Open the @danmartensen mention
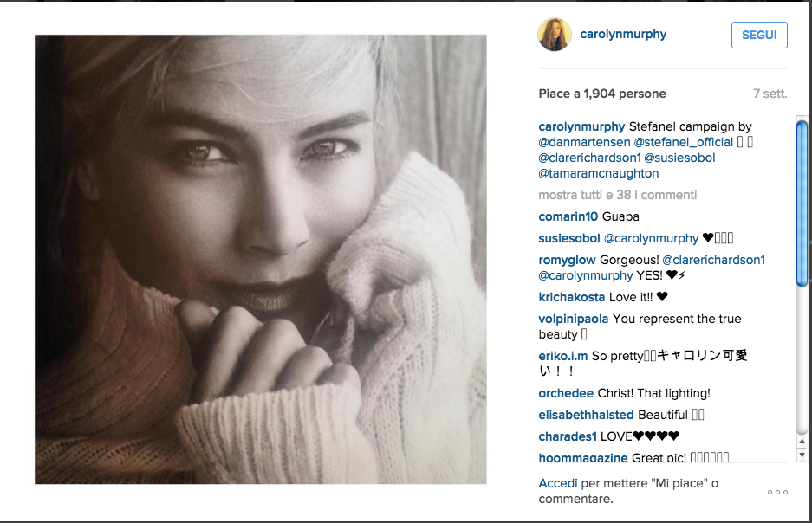This screenshot has width=812, height=523. point(584,142)
